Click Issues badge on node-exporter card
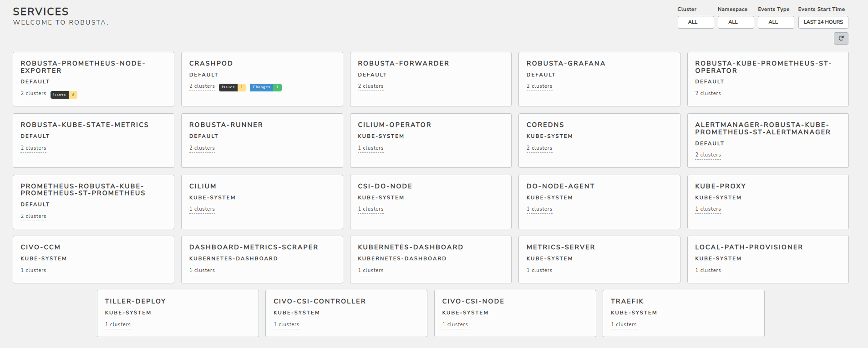The height and width of the screenshot is (348, 868). click(x=63, y=95)
